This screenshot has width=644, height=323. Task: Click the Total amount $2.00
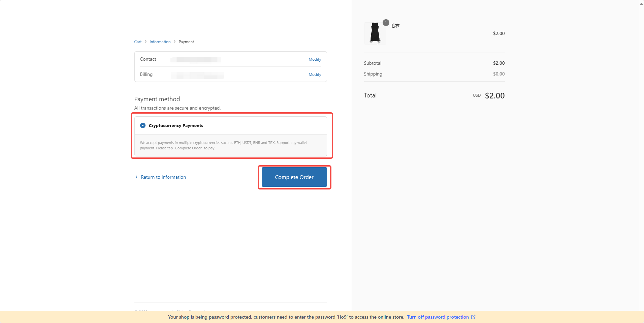495,96
